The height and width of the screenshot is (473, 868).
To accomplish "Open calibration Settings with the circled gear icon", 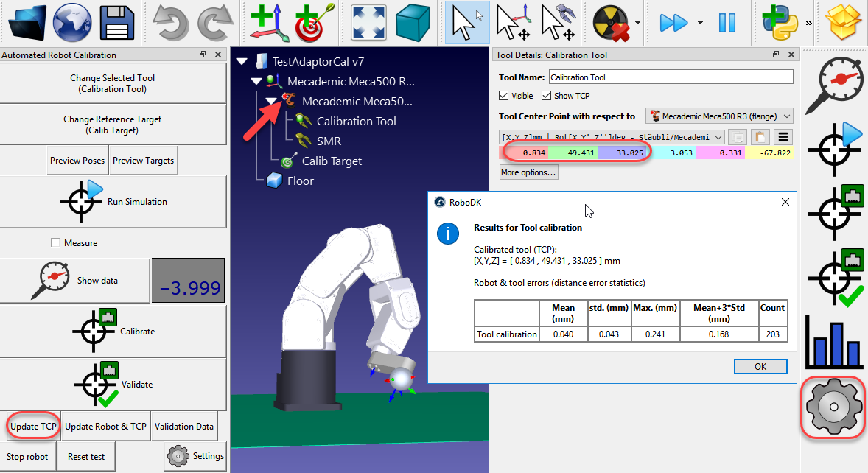I will click(x=833, y=406).
